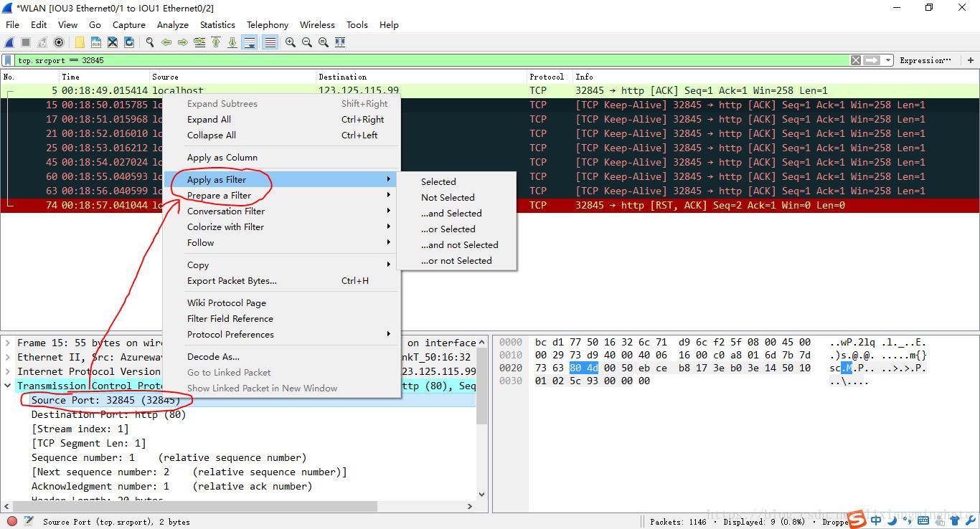Zoom out main window text
This screenshot has height=529, width=980.
click(307, 42)
